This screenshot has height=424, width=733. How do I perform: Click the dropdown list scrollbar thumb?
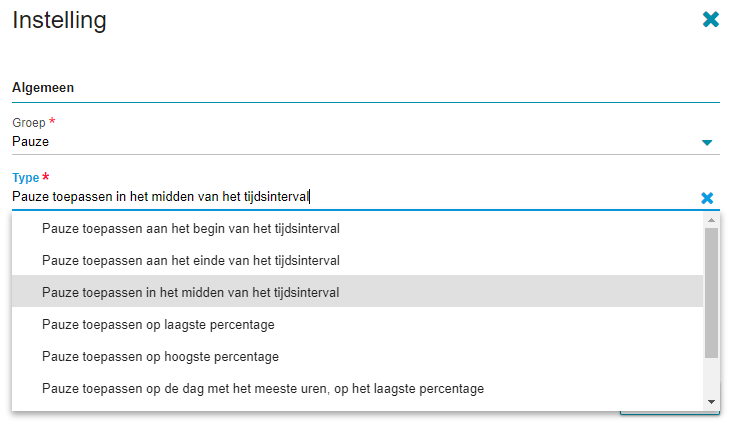tap(711, 293)
